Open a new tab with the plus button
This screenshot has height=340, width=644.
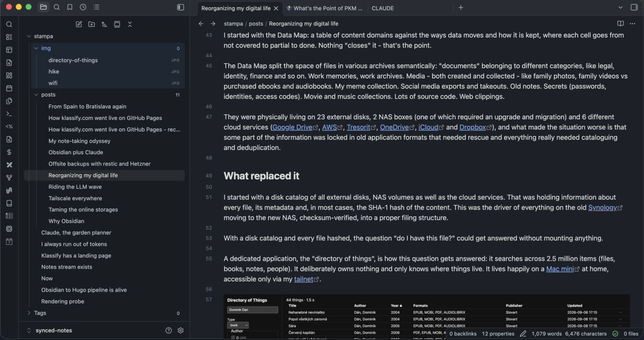460,7
